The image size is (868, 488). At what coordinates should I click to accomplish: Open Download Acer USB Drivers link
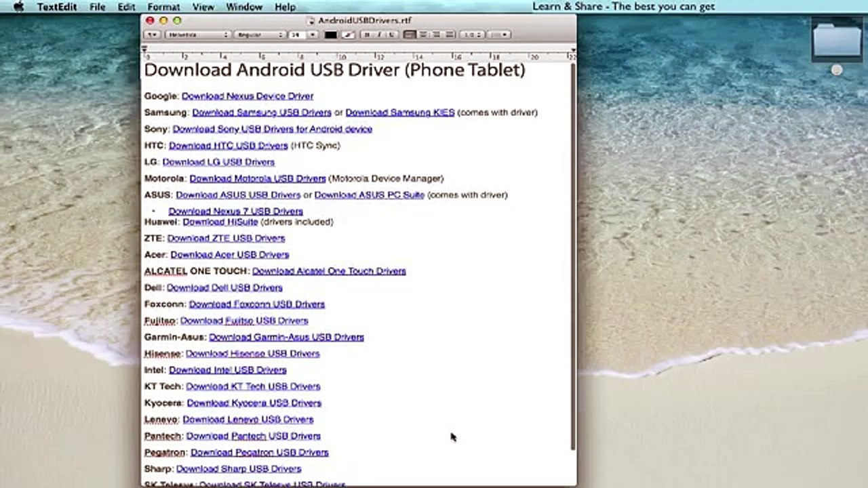pos(229,255)
